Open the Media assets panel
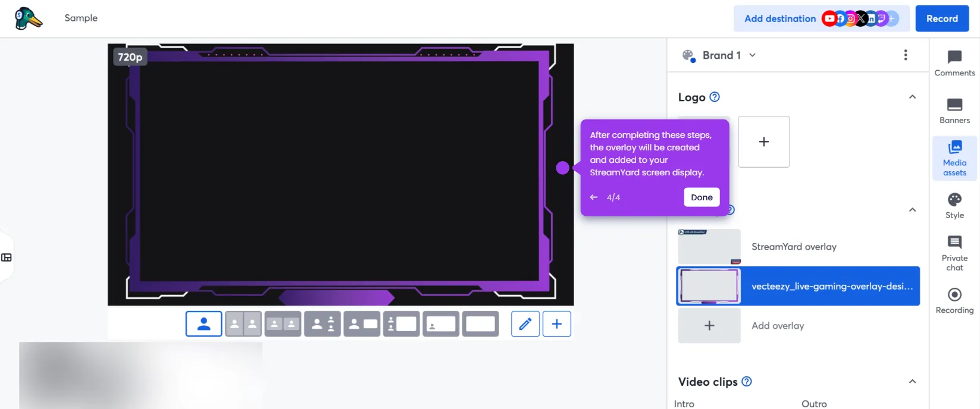 click(954, 158)
